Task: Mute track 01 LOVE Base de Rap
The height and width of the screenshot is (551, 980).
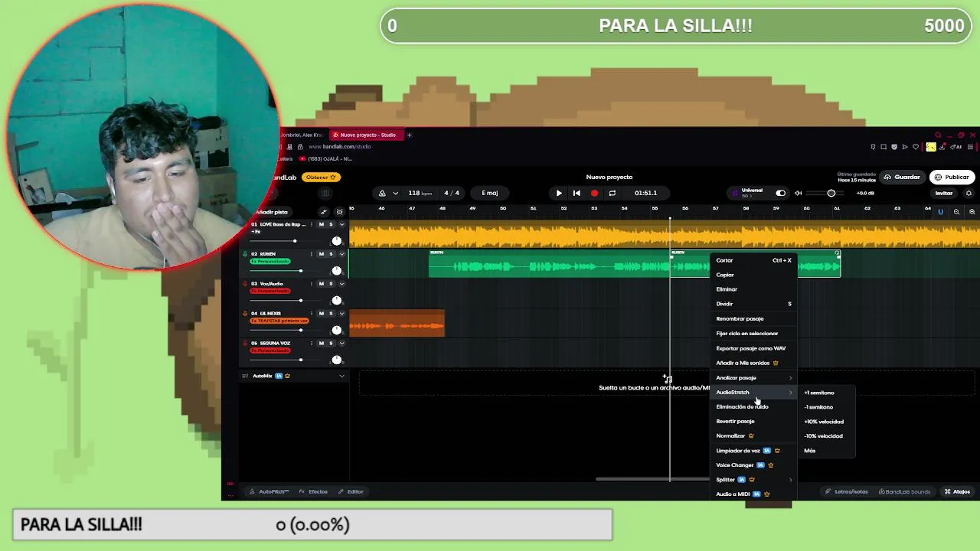Action: click(x=321, y=224)
